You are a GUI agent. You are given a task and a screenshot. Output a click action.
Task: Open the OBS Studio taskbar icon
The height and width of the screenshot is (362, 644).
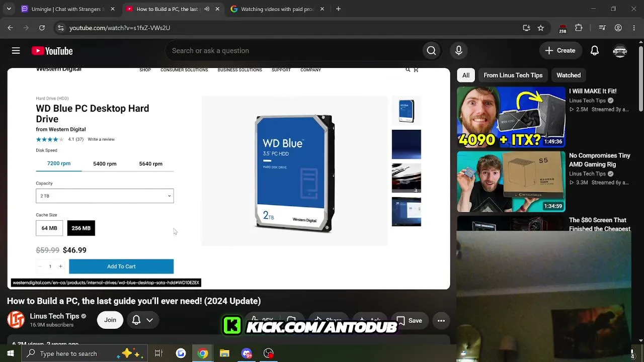pyautogui.click(x=269, y=353)
